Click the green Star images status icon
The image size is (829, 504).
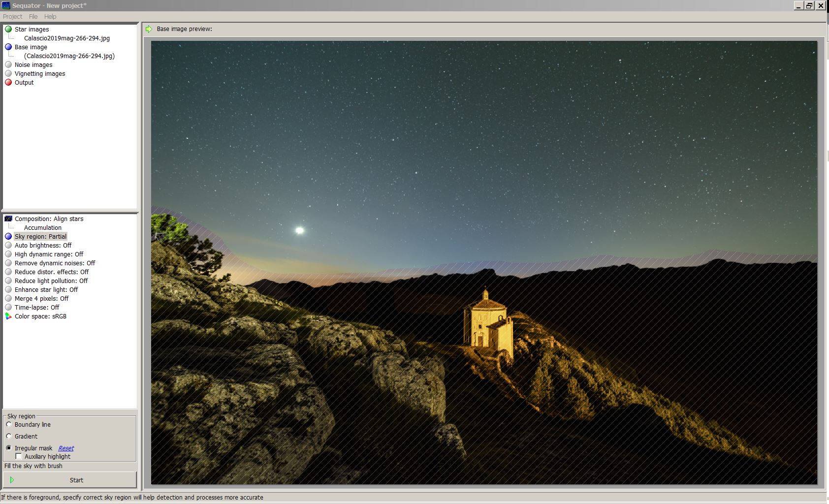[x=8, y=30]
